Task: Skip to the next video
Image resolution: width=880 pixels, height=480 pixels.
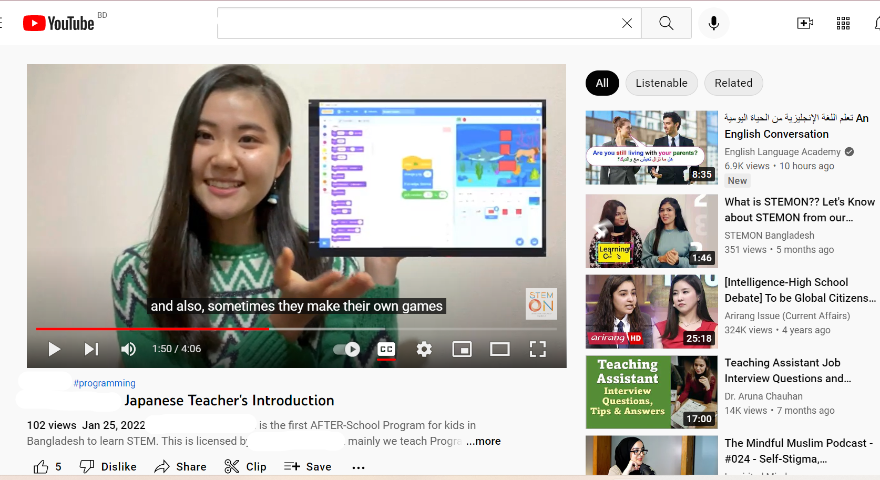Action: pyautogui.click(x=91, y=349)
